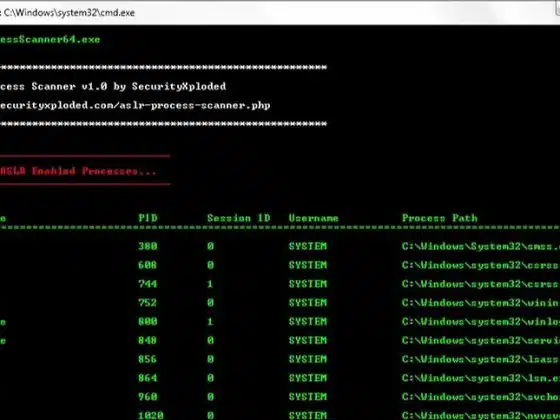Click the Scanner v1.0 by SecurityXploded line
The height and width of the screenshot is (420, 560).
(x=113, y=87)
